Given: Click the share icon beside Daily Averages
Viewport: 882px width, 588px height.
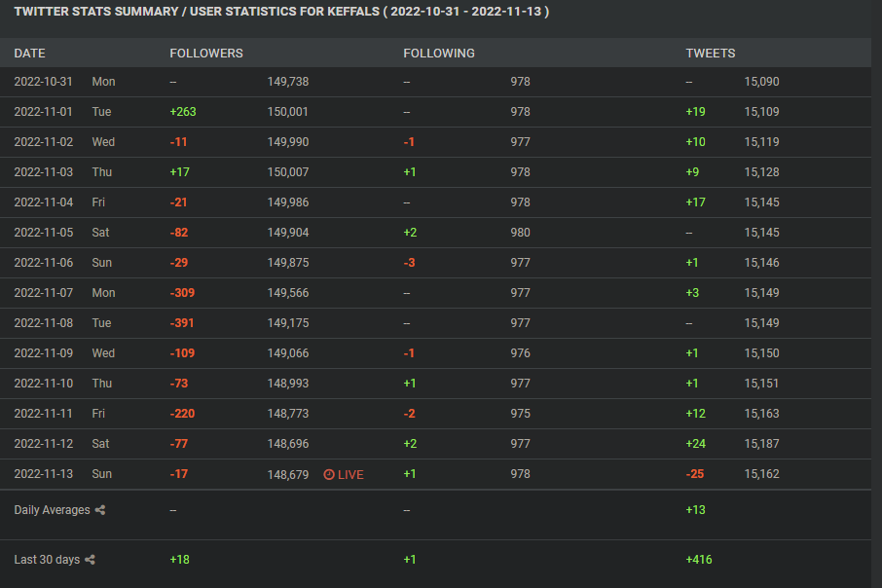Looking at the screenshot, I should click(x=100, y=510).
